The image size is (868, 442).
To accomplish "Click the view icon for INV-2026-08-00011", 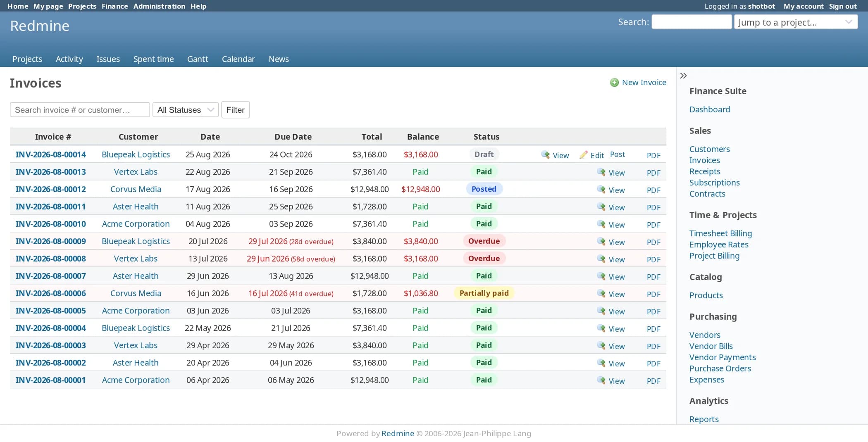I will tap(601, 207).
